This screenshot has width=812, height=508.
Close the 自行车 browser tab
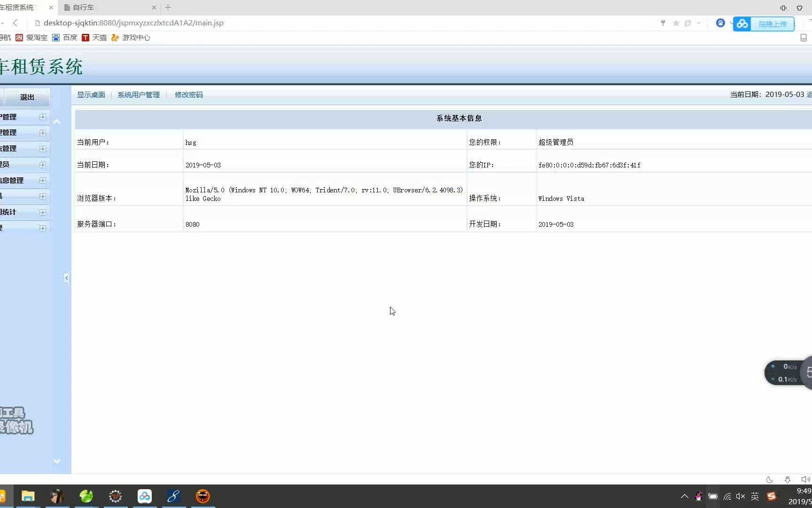click(154, 8)
